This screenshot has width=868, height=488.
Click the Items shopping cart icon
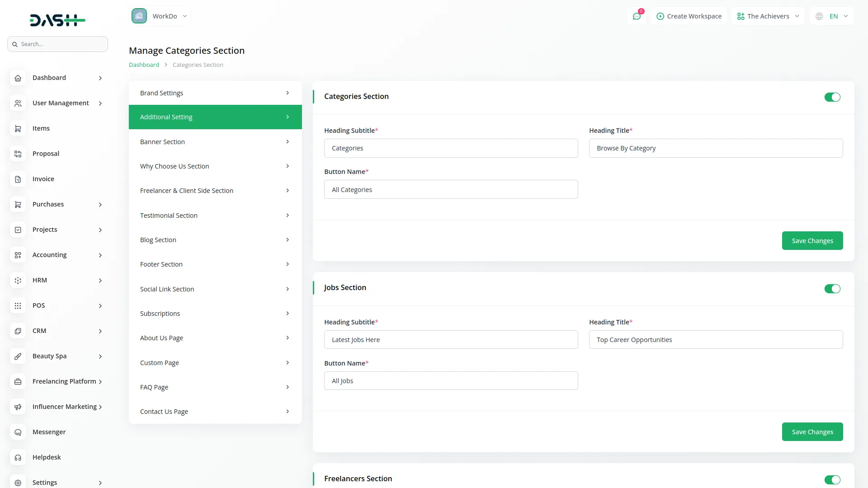(18, 128)
